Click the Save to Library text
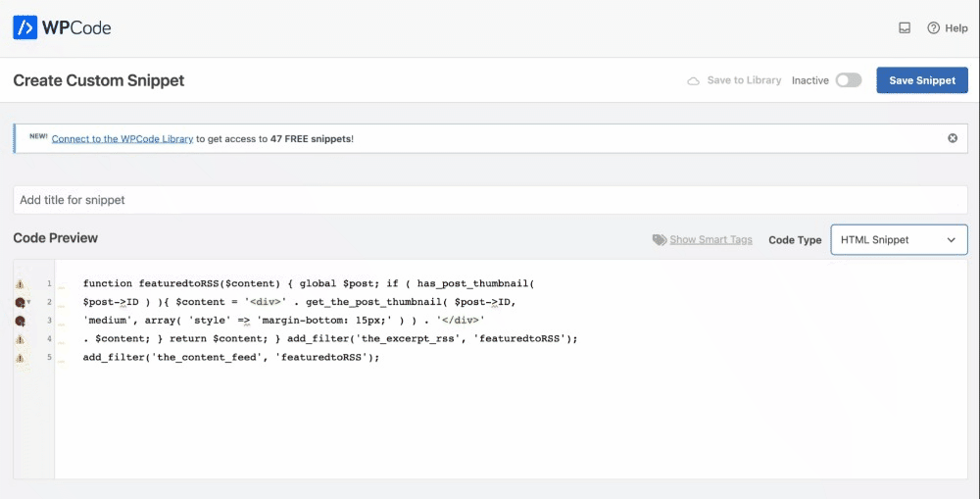980x499 pixels. click(744, 80)
